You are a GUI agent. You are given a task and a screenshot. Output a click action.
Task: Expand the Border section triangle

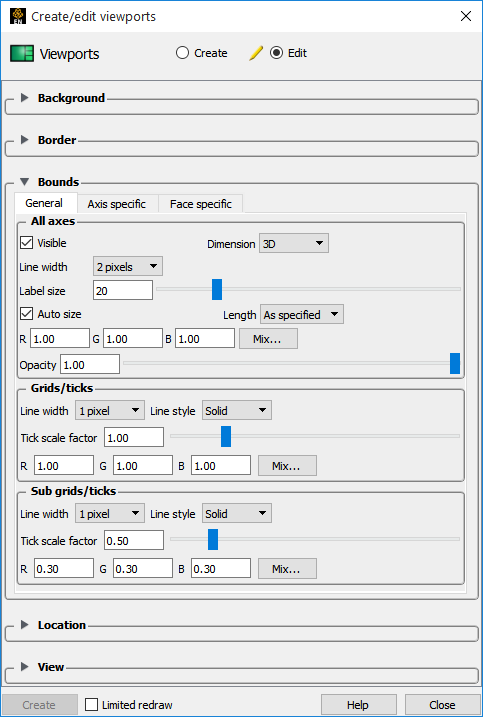click(25, 139)
